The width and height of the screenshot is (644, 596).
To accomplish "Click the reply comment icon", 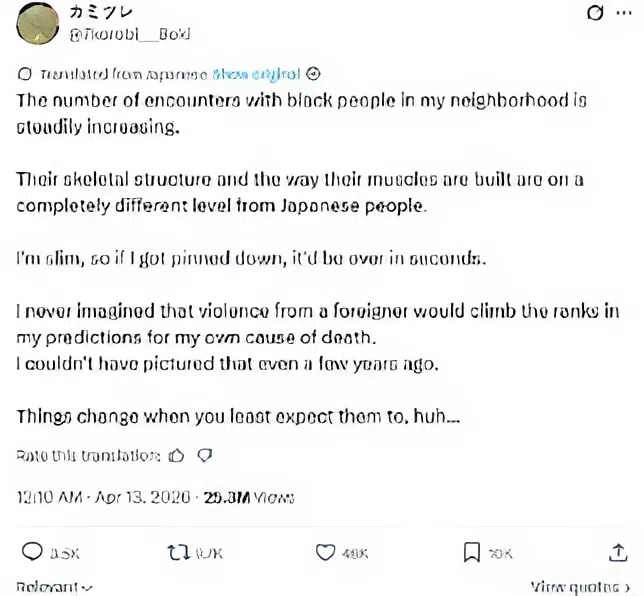I will point(33,551).
